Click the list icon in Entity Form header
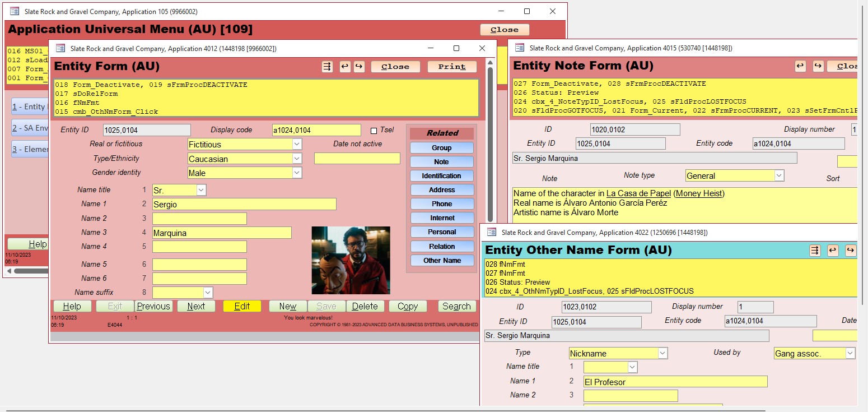This screenshot has height=412, width=868. [x=327, y=67]
